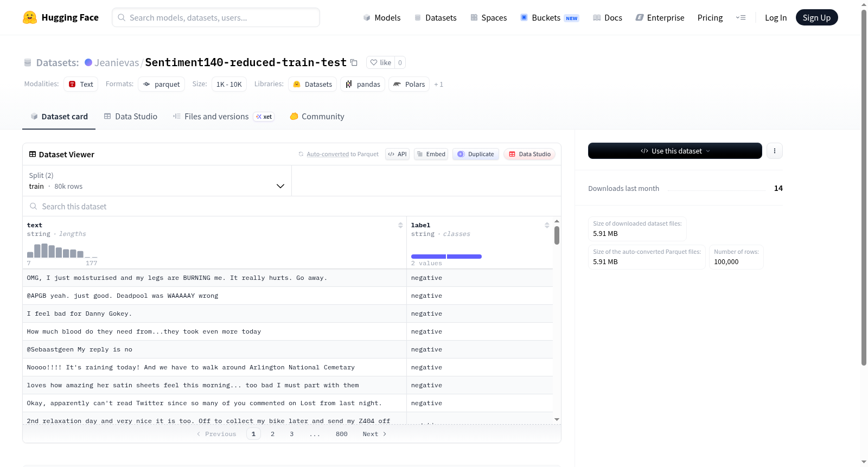Click the Jeanievas user avatar
This screenshot has height=467, width=868.
click(88, 62)
